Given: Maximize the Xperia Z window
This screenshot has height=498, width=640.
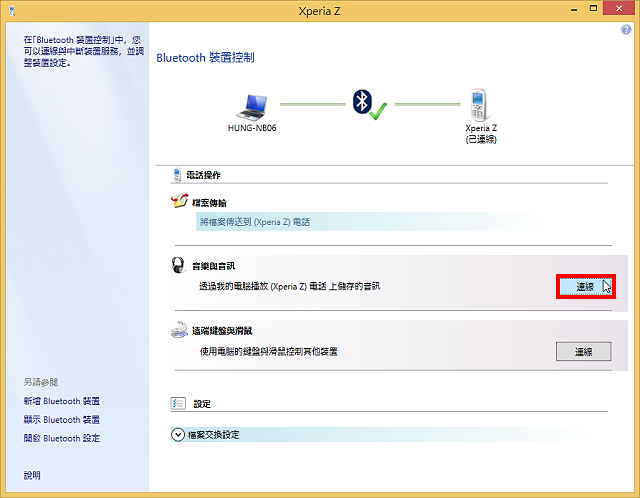Looking at the screenshot, I should [x=593, y=9].
